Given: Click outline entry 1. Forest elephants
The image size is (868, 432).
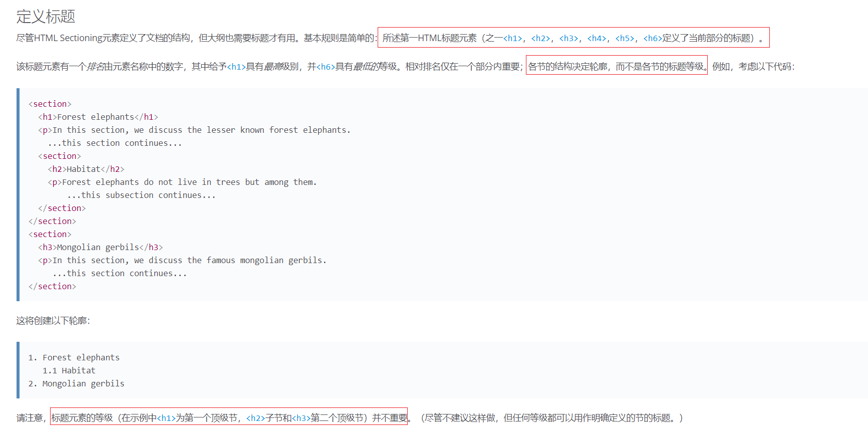Looking at the screenshot, I should [74, 357].
